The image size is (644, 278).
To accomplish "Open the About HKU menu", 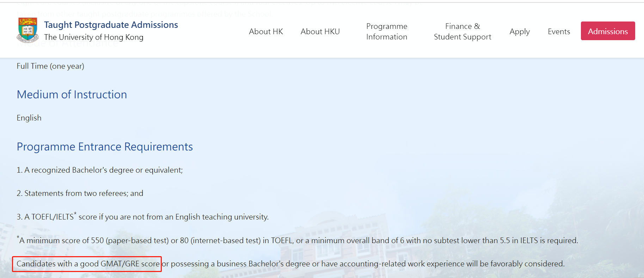I will (320, 32).
